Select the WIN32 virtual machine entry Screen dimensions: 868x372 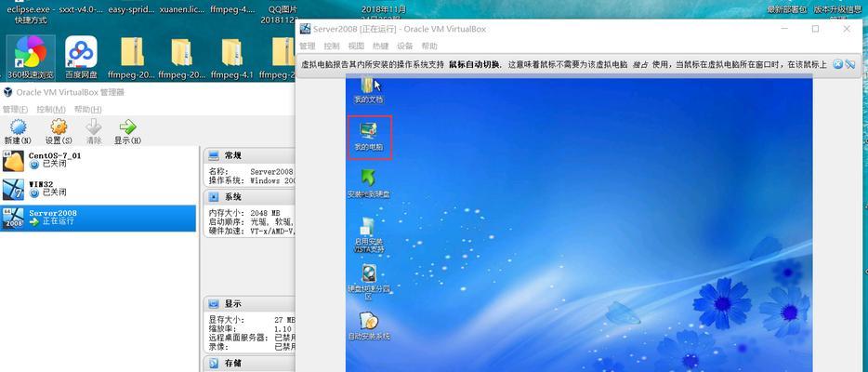(x=98, y=189)
